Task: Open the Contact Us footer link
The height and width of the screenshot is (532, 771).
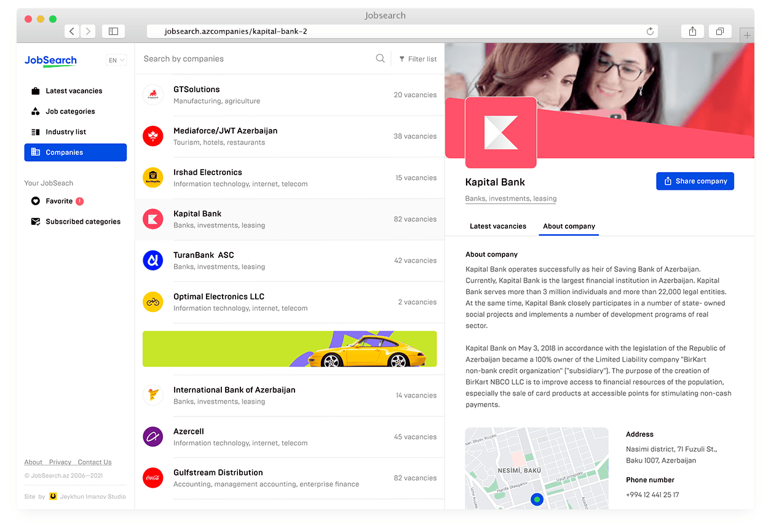Action: [95, 462]
